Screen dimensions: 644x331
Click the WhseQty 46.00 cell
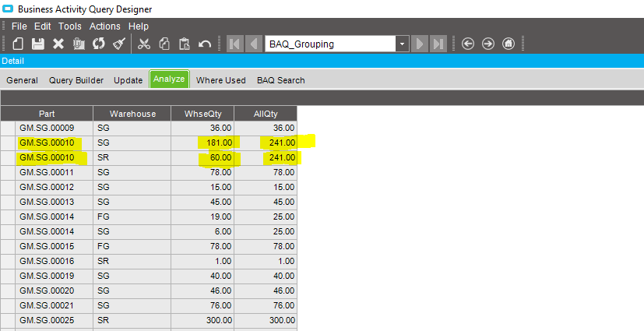203,291
